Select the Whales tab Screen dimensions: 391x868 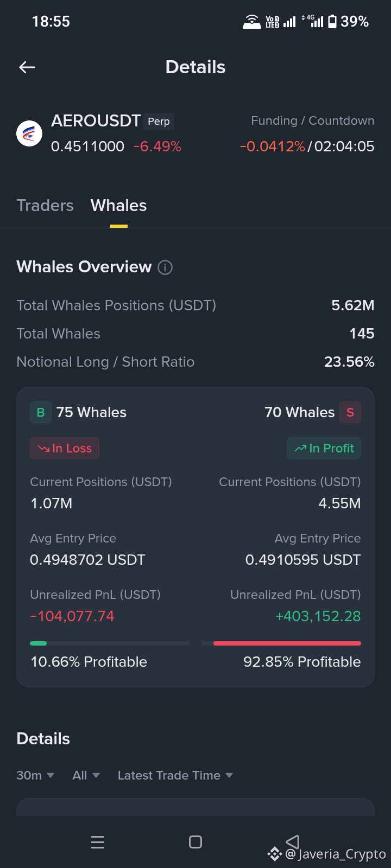pyautogui.click(x=118, y=206)
